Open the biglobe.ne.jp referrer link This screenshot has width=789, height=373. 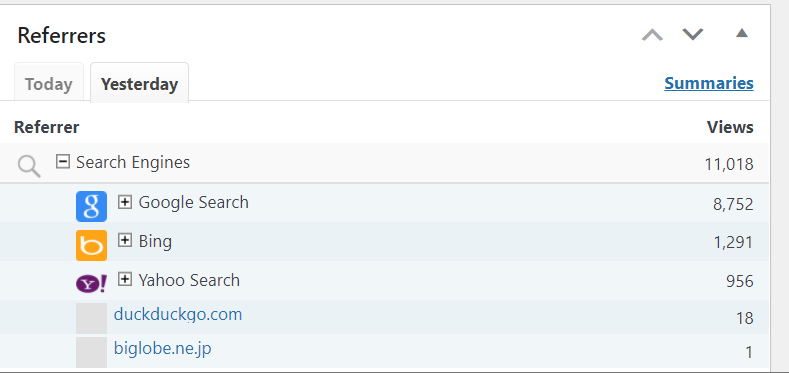pyautogui.click(x=163, y=348)
